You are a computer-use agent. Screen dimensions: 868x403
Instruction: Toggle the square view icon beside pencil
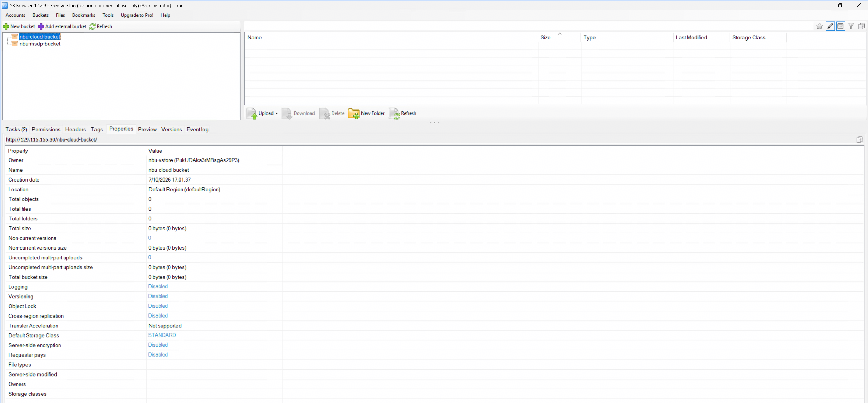(x=841, y=26)
